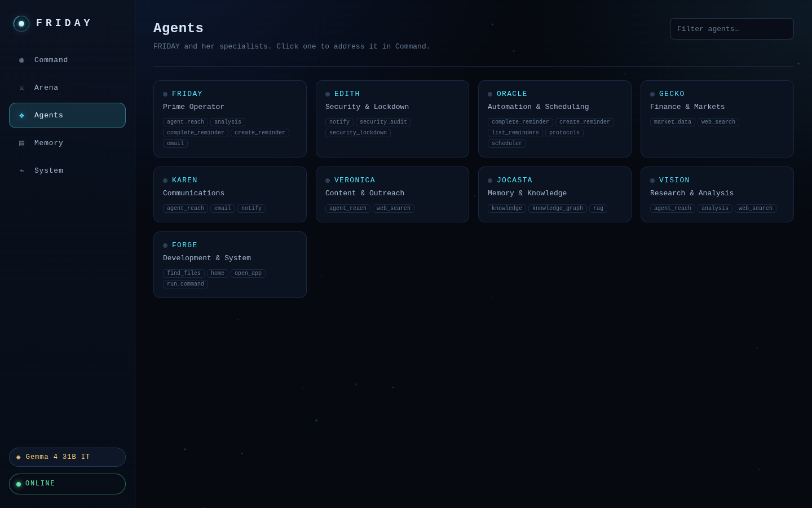This screenshot has height=508, width=812.
Task: Click the status dot beside EDITH
Action: point(328,94)
